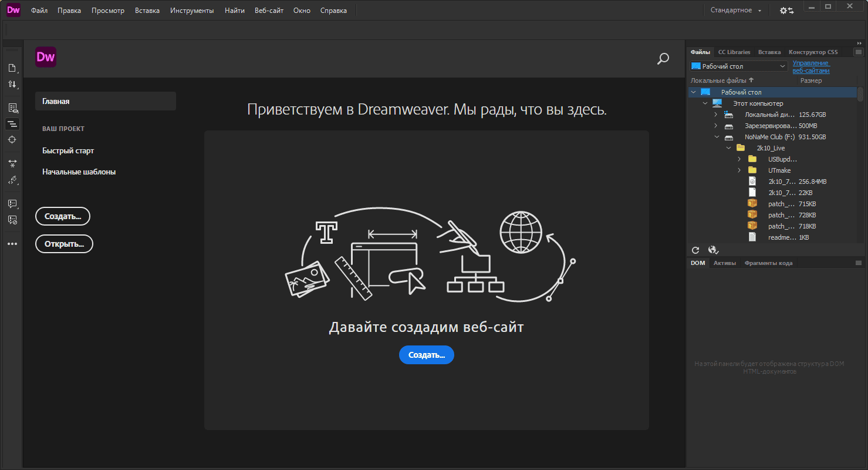Select Главная in the start sidebar
868x470 pixels.
coord(106,101)
